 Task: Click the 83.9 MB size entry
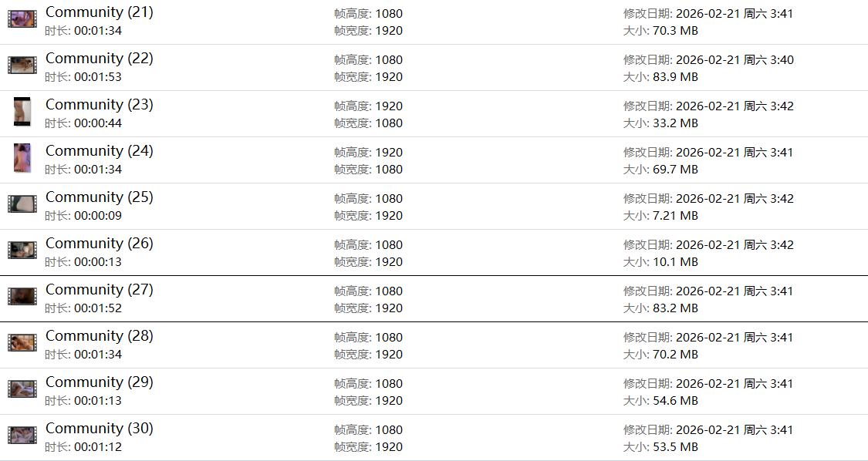674,77
